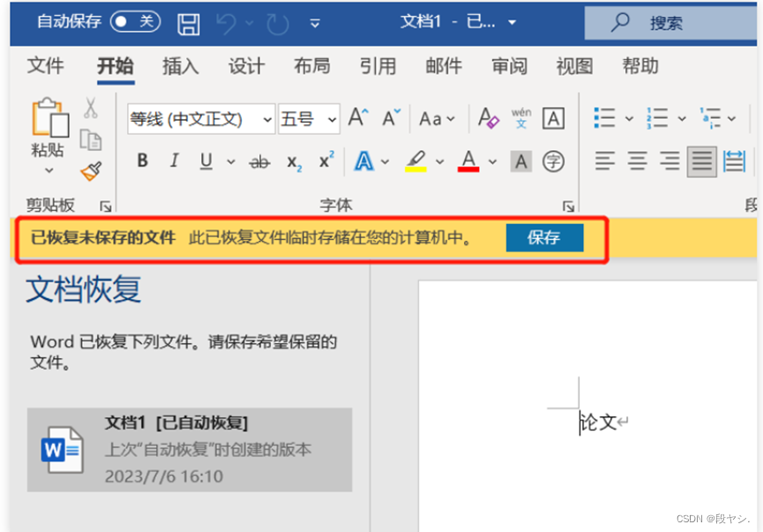Image resolution: width=763 pixels, height=532 pixels.
Task: Click the Distributed alignment icon
Action: coord(734,161)
